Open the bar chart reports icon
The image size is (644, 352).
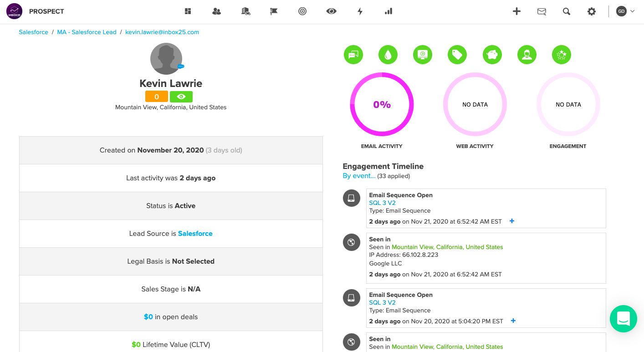click(x=388, y=11)
